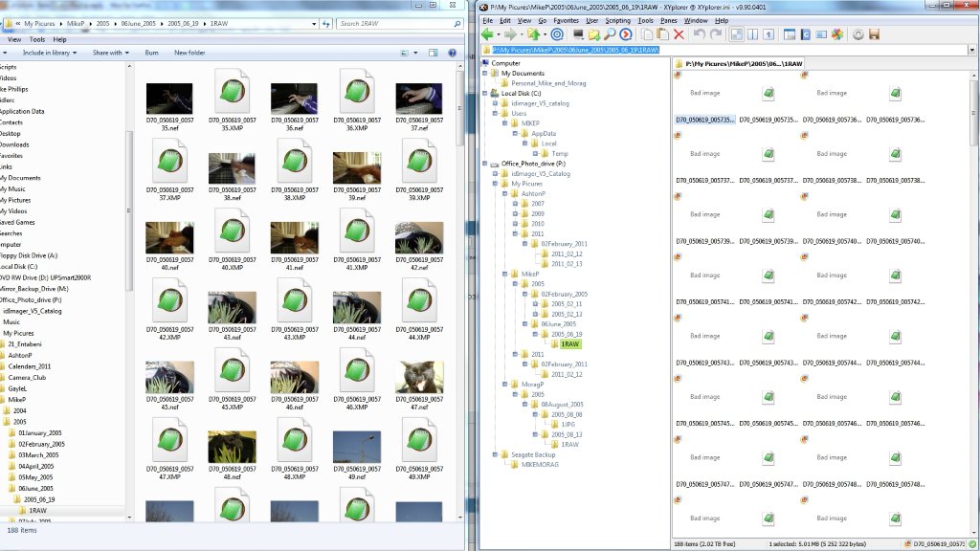Click the Burn button in Explorer
Image resolution: width=980 pixels, height=551 pixels.
(x=151, y=53)
